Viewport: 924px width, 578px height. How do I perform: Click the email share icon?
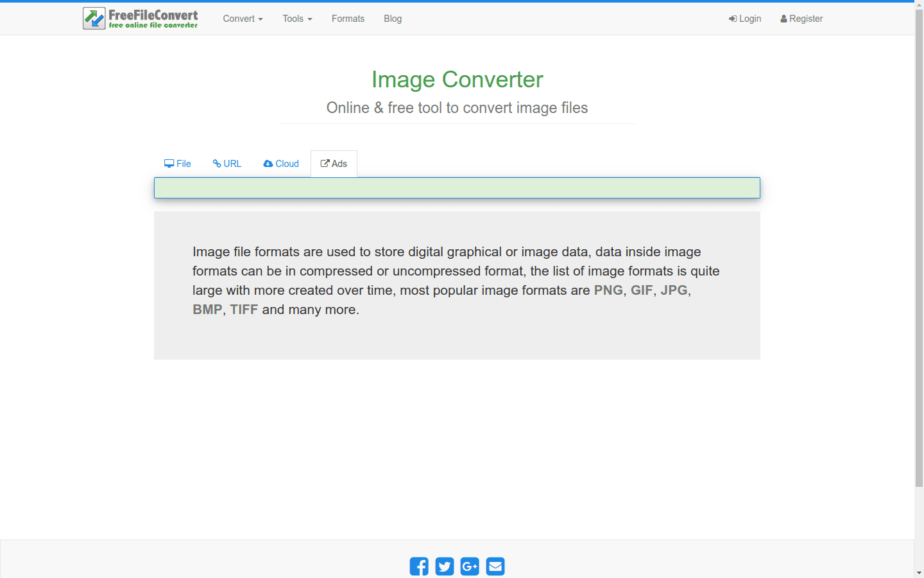tap(495, 566)
